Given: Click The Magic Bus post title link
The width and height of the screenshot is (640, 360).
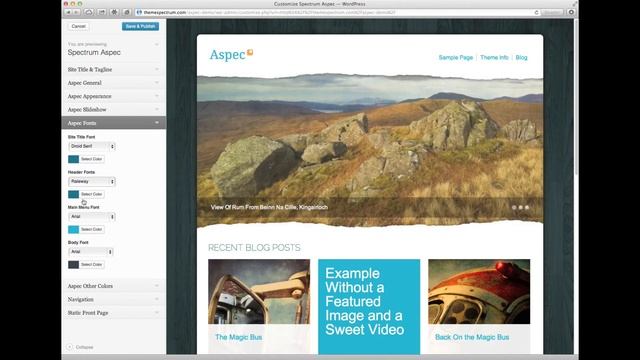Looking at the screenshot, I should pos(239,337).
